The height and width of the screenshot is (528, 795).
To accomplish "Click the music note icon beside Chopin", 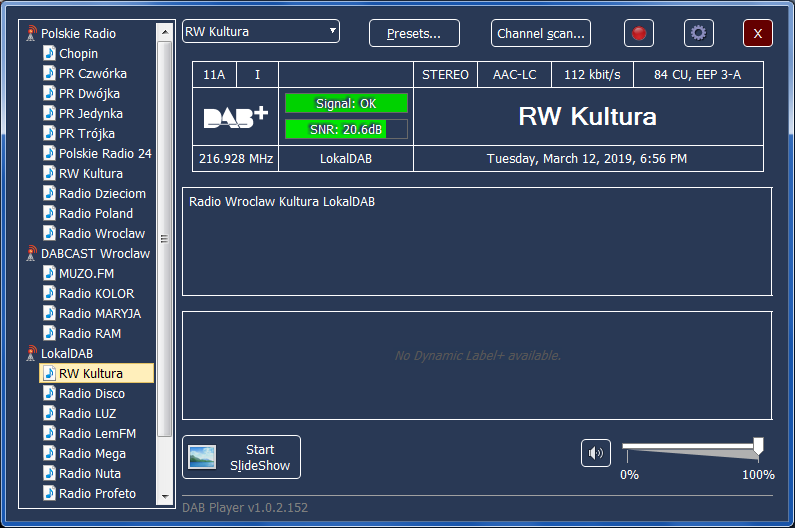I will click(49, 53).
